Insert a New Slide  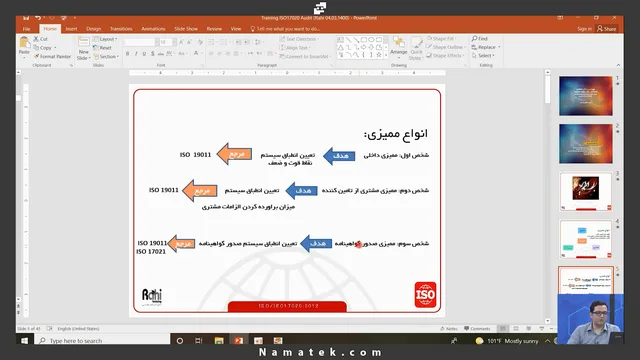click(84, 48)
